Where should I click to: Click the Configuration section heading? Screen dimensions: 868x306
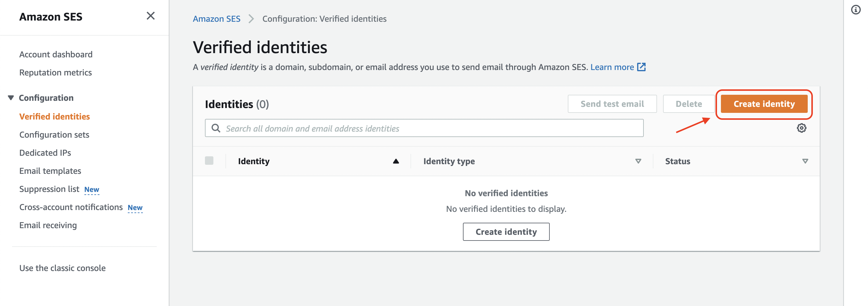coord(46,98)
